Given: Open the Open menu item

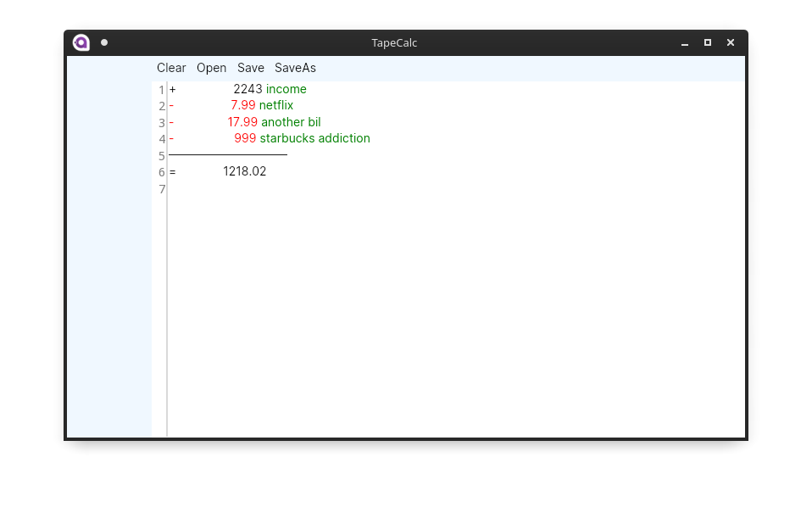Looking at the screenshot, I should click(211, 68).
